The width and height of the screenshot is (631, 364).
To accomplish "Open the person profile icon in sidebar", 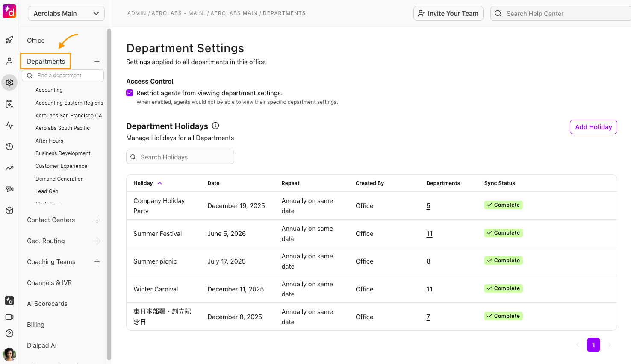I will click(x=9, y=61).
